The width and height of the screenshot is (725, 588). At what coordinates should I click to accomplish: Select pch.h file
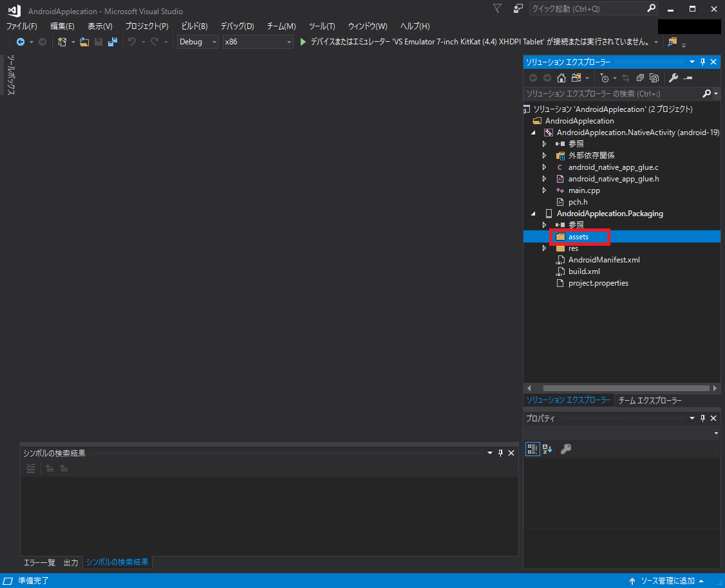[x=578, y=202]
